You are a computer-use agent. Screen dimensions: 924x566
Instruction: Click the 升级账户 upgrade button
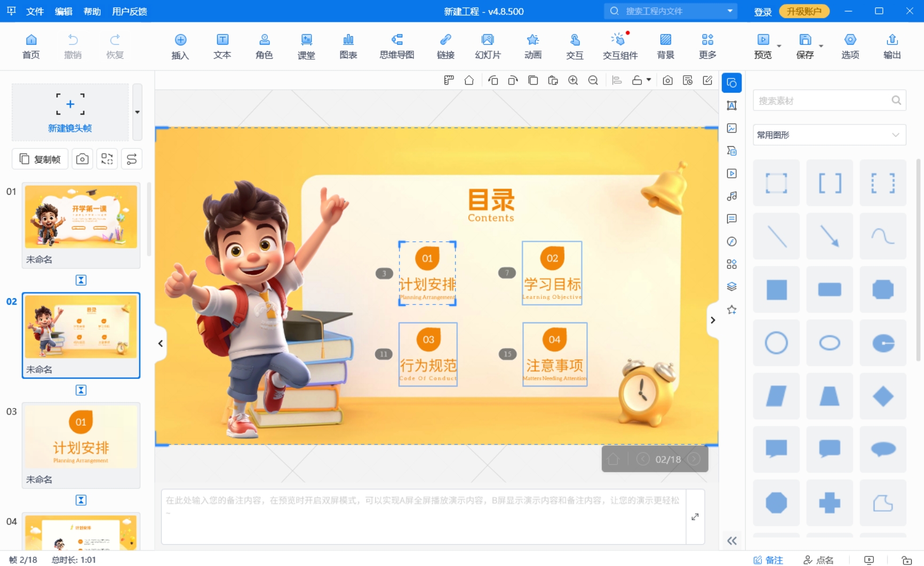pos(804,11)
